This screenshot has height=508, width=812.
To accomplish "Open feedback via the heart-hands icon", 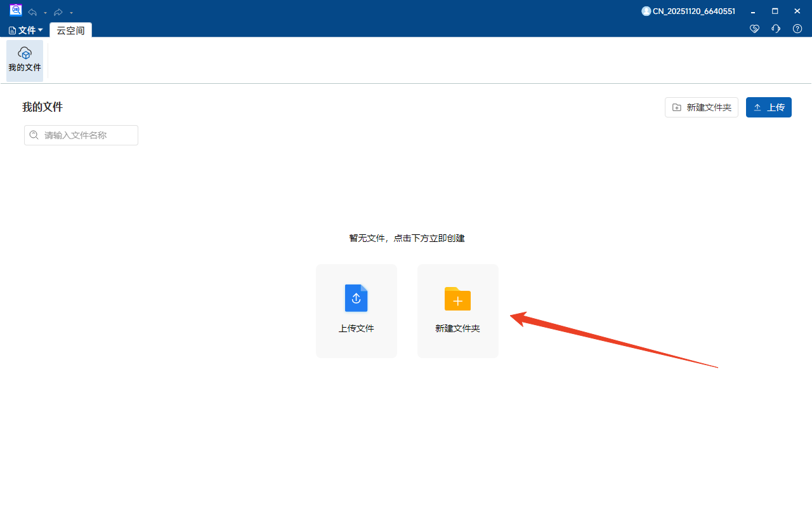I will point(754,29).
